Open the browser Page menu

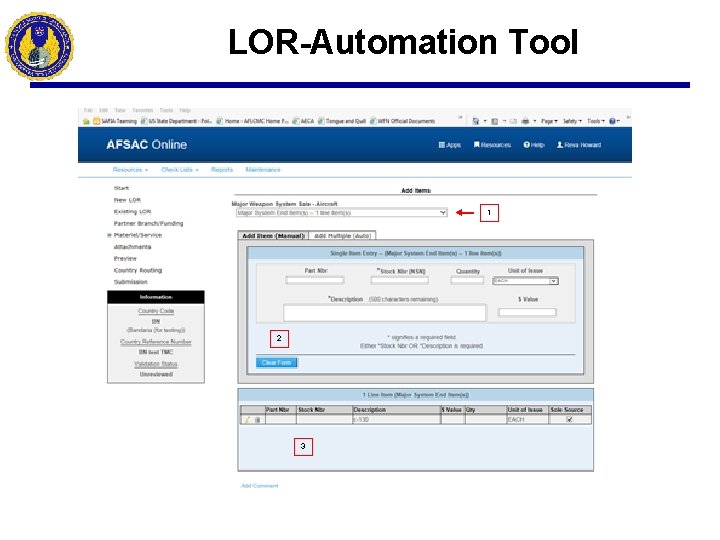549,121
